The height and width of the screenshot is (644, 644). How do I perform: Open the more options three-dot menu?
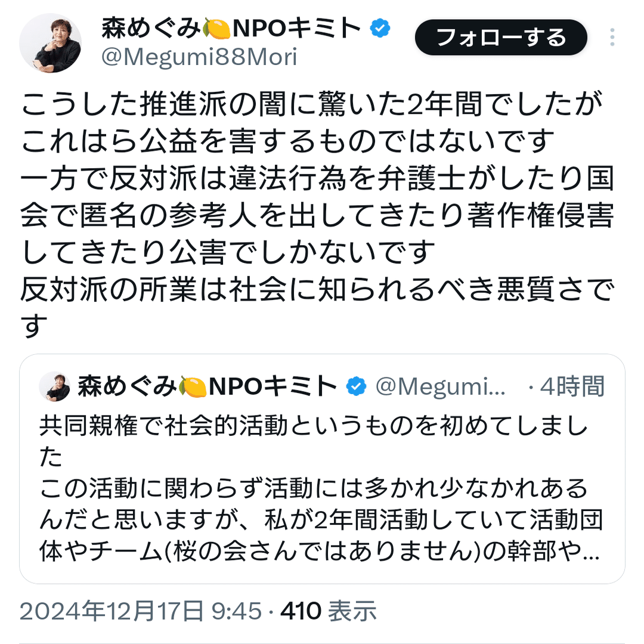point(612,37)
